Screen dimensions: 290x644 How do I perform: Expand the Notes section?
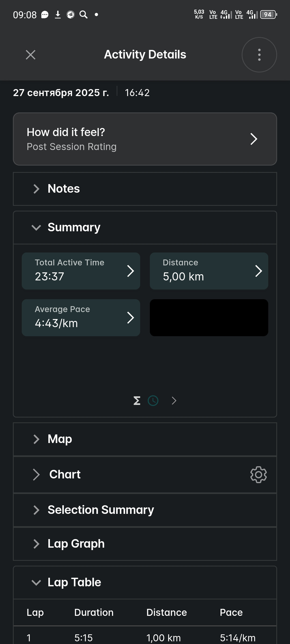145,189
